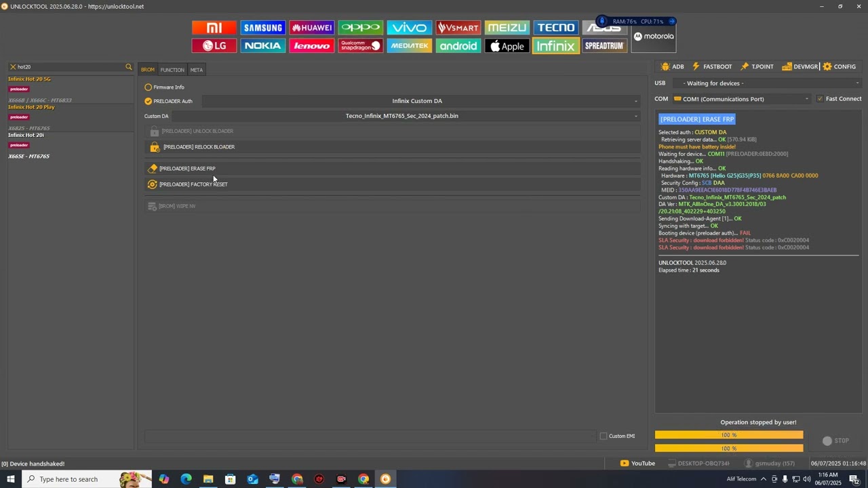The image size is (868, 488).
Task: Select the Vivo brand logo
Action: 410,28
